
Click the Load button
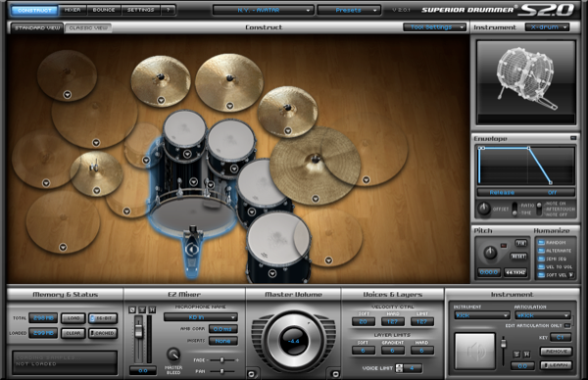(x=73, y=318)
